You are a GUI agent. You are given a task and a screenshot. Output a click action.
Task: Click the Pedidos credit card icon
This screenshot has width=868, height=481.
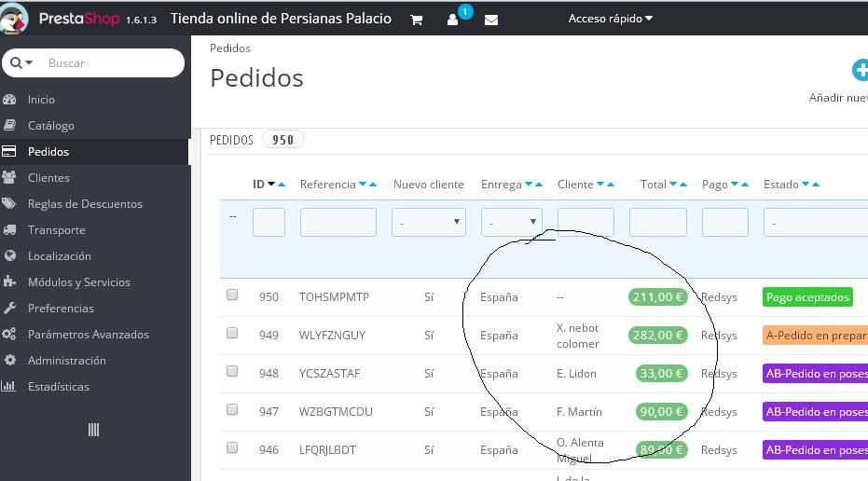(x=9, y=151)
